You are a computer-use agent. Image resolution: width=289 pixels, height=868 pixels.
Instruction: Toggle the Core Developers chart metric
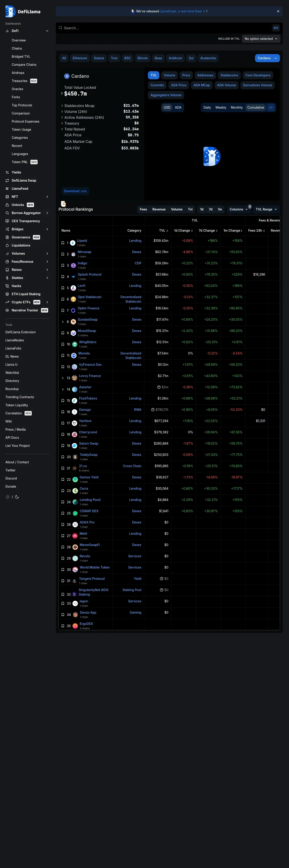click(x=258, y=75)
